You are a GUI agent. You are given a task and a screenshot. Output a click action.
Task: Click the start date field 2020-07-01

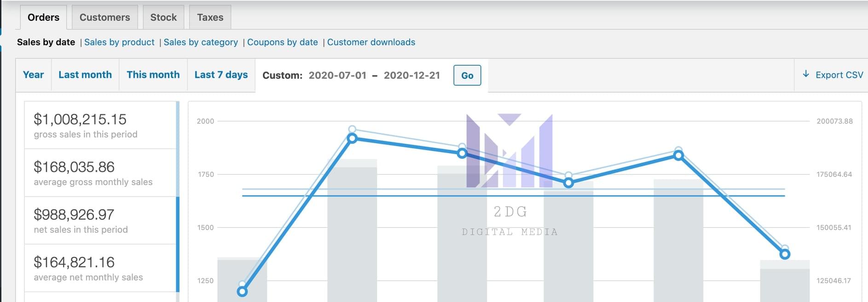point(337,75)
